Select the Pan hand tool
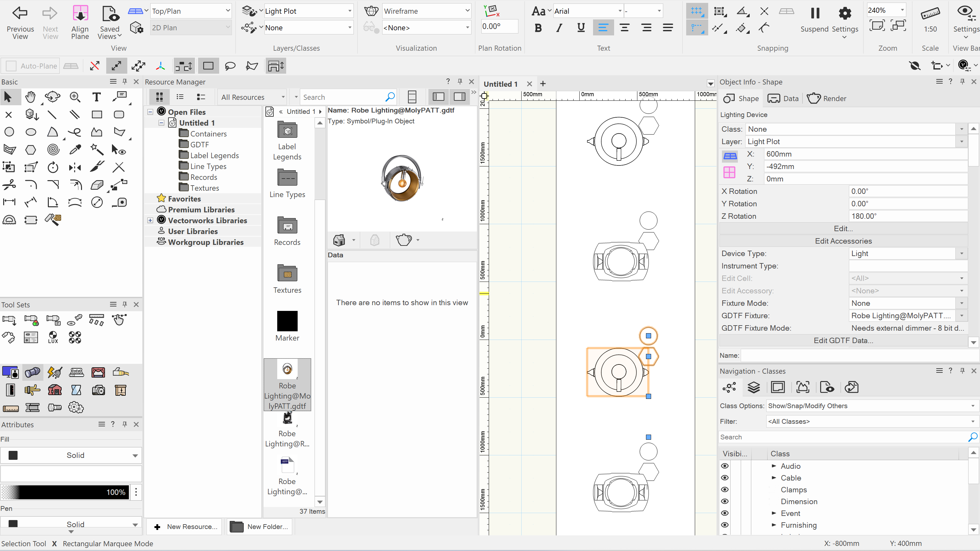The height and width of the screenshot is (551, 980). [x=30, y=97]
